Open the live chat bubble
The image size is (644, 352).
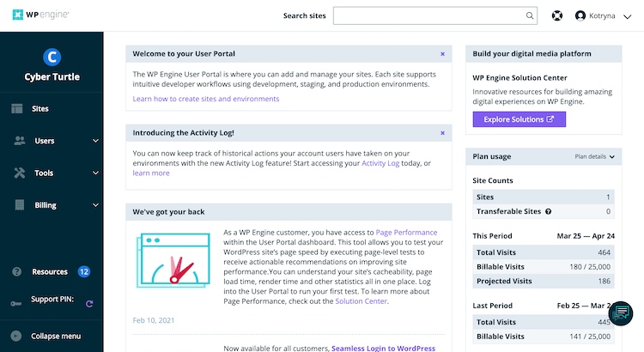621,313
